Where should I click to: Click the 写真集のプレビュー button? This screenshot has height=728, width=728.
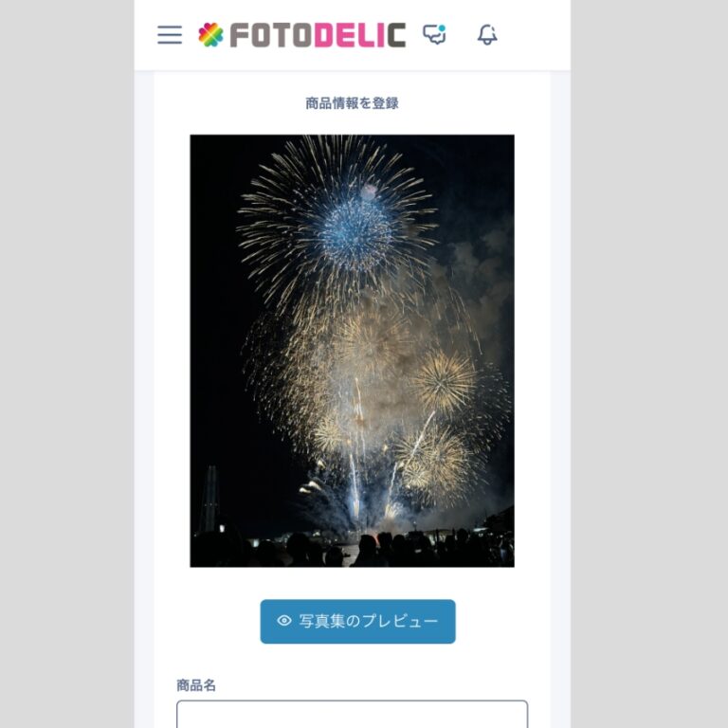(357, 621)
